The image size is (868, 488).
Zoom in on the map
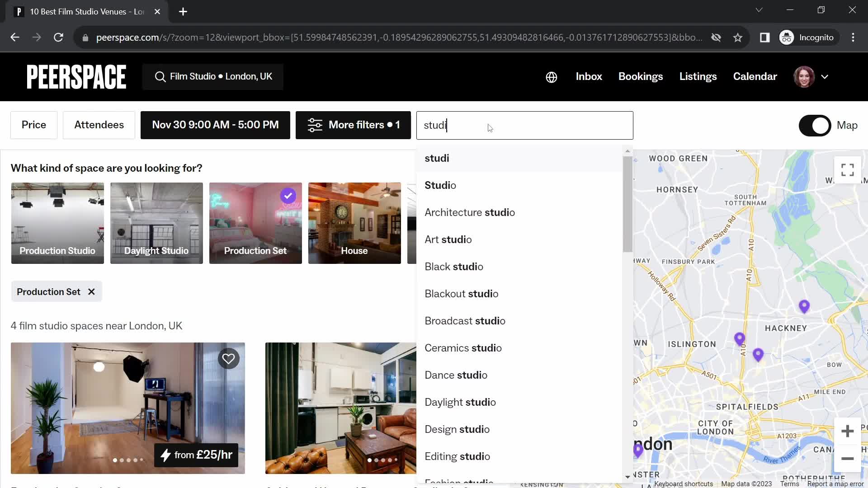847,431
